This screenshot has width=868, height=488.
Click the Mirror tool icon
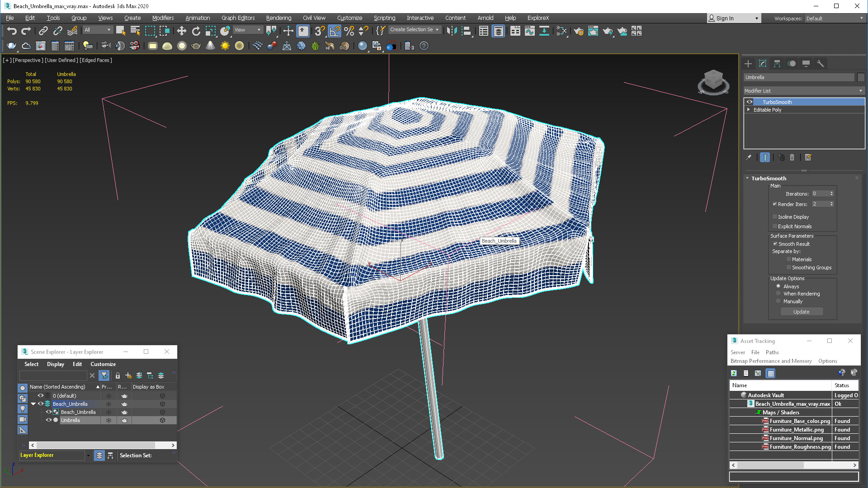coord(452,31)
